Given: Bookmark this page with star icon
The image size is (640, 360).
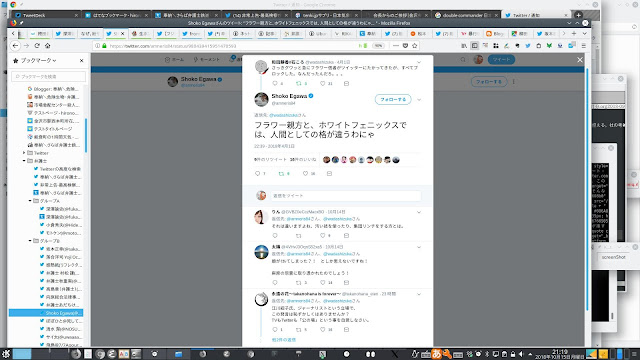Looking at the screenshot, I should pyautogui.click(x=415, y=46).
